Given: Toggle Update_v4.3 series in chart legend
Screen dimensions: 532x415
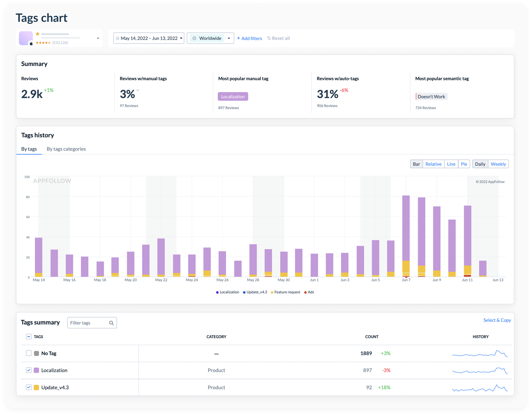Looking at the screenshot, I should click(x=255, y=292).
